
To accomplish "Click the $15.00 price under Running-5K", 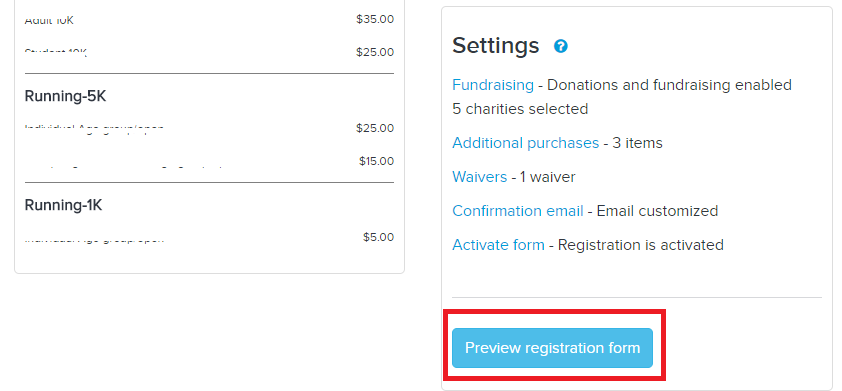I will point(376,161).
